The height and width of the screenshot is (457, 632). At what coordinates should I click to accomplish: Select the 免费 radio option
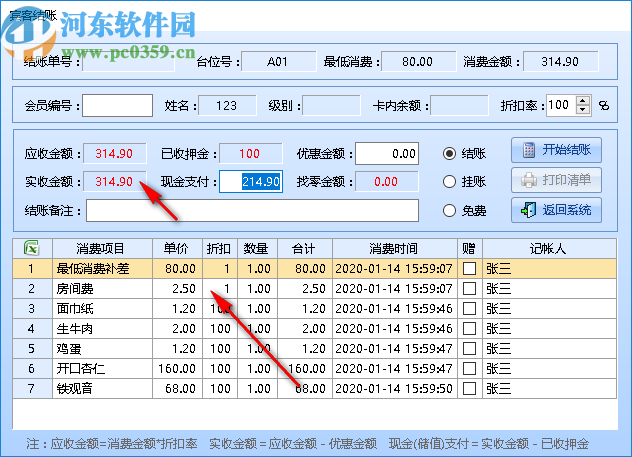pyautogui.click(x=449, y=210)
